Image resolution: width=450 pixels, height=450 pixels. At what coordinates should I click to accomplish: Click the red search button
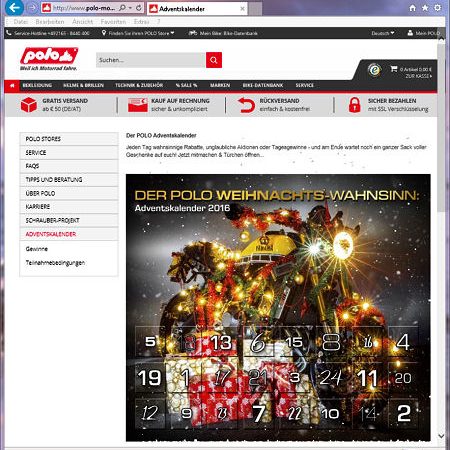click(214, 60)
